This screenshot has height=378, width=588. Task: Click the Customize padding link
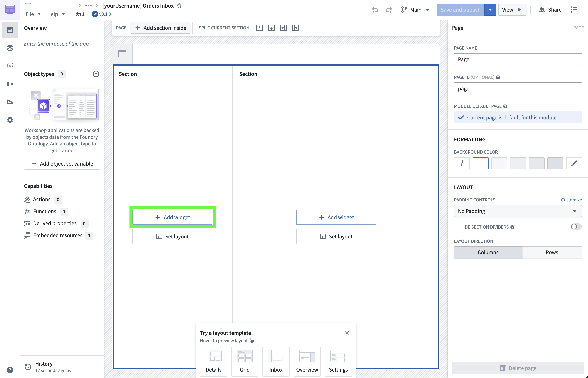tap(571, 200)
